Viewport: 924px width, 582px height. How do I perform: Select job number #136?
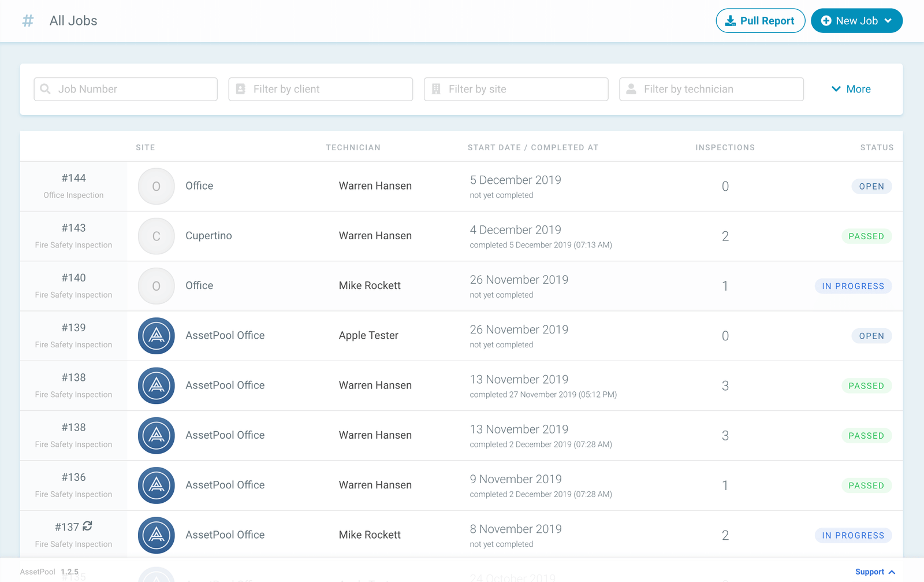tap(73, 477)
